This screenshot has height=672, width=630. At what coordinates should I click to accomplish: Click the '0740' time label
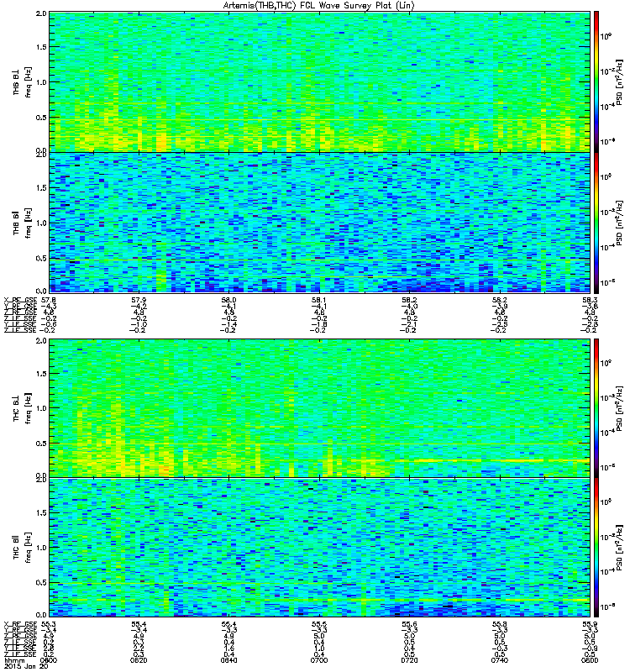[x=500, y=660]
